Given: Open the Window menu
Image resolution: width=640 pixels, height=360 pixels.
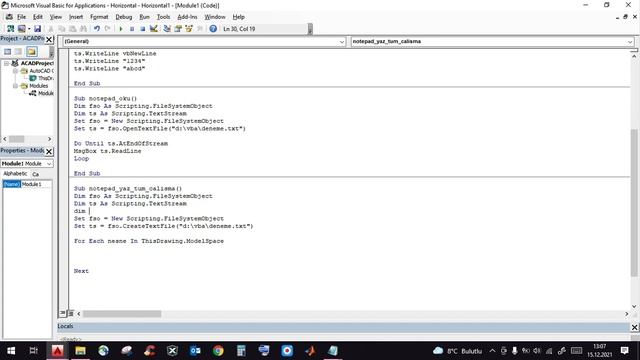Looking at the screenshot, I should [x=215, y=17].
